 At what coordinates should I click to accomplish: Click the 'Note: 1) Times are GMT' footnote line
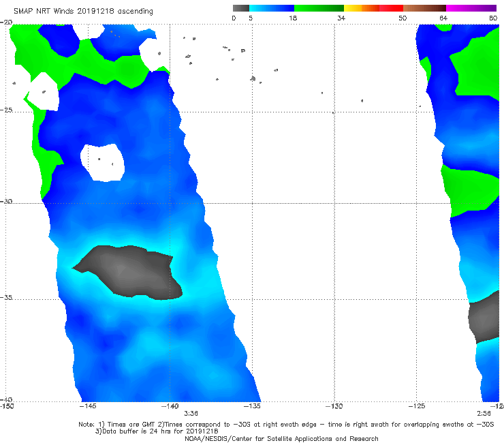pos(286,425)
